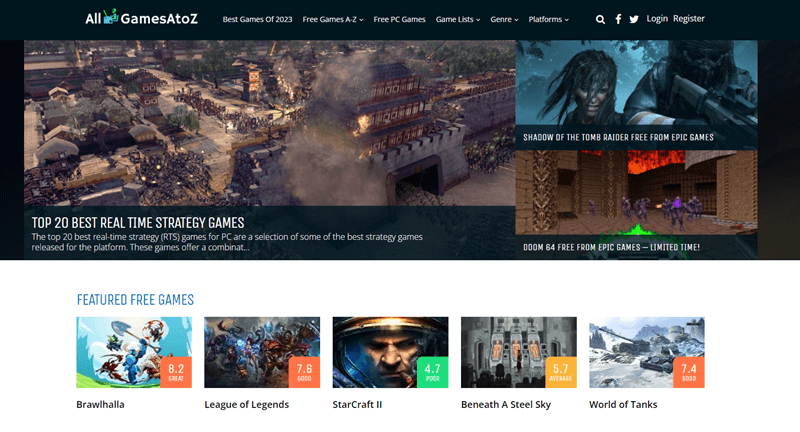This screenshot has height=432, width=800.
Task: Click the 5.7 Average score badge
Action: (561, 372)
